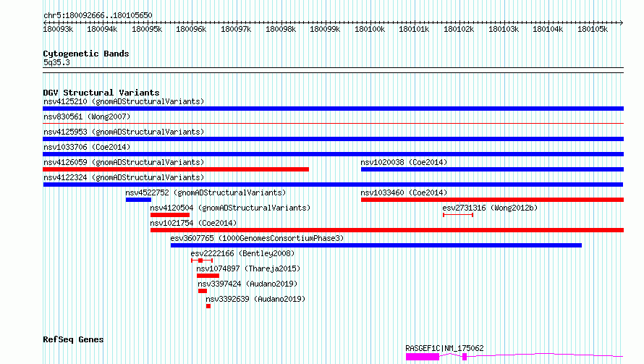
Task: Open the RASGEF1C|NM_175062 gene label
Action: [444, 348]
